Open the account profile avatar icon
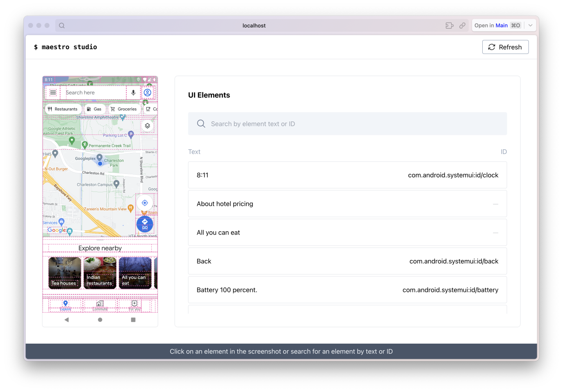 pyautogui.click(x=148, y=93)
